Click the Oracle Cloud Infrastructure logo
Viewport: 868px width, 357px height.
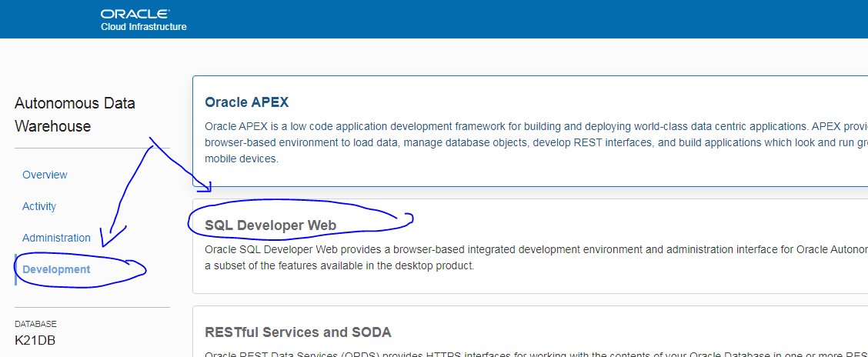[143, 19]
